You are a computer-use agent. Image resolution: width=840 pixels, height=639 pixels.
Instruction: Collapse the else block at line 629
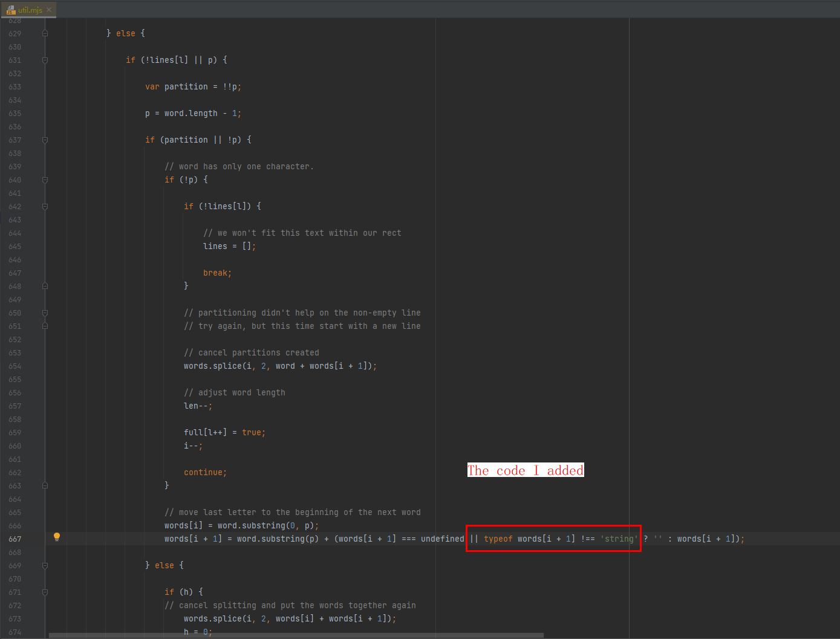[45, 33]
